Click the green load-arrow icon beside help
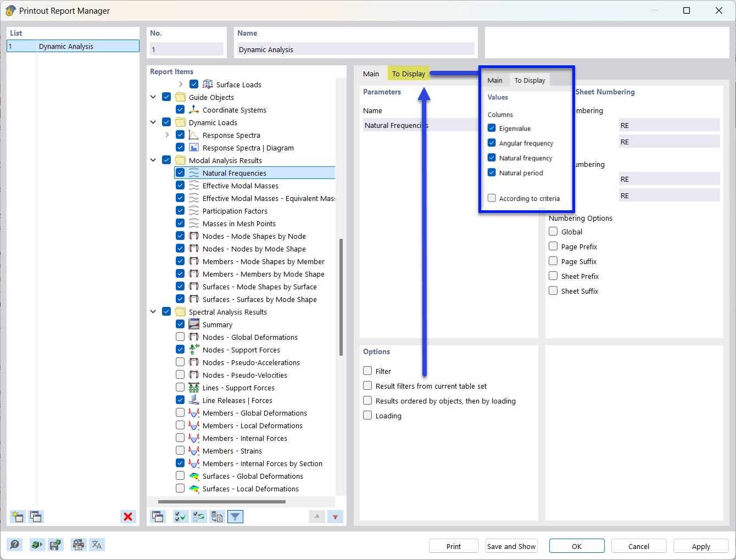The image size is (736, 560). click(37, 545)
